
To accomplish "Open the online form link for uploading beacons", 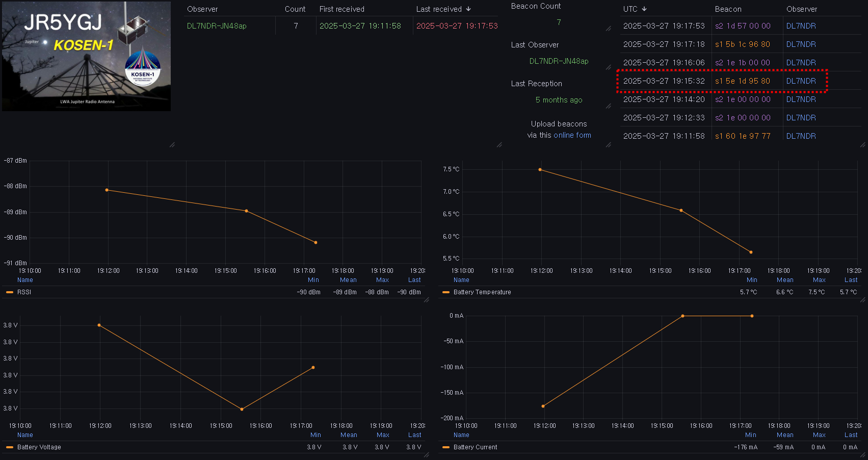I will (572, 135).
